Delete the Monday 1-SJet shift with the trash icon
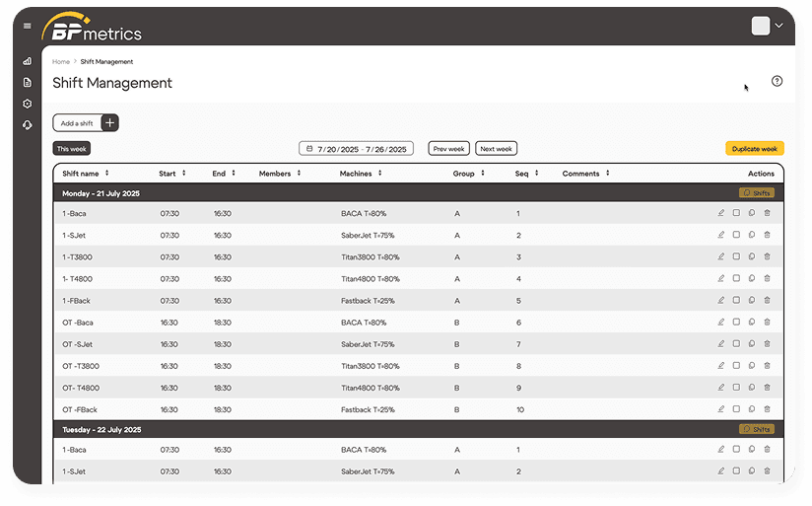Screen dimensions: 812x506 [767, 235]
